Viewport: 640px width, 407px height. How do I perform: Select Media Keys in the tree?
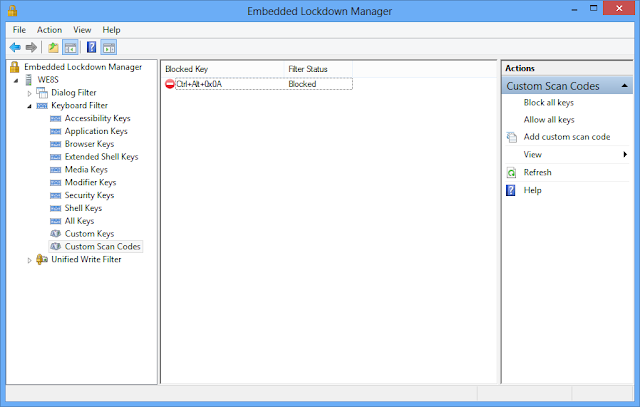coord(86,169)
